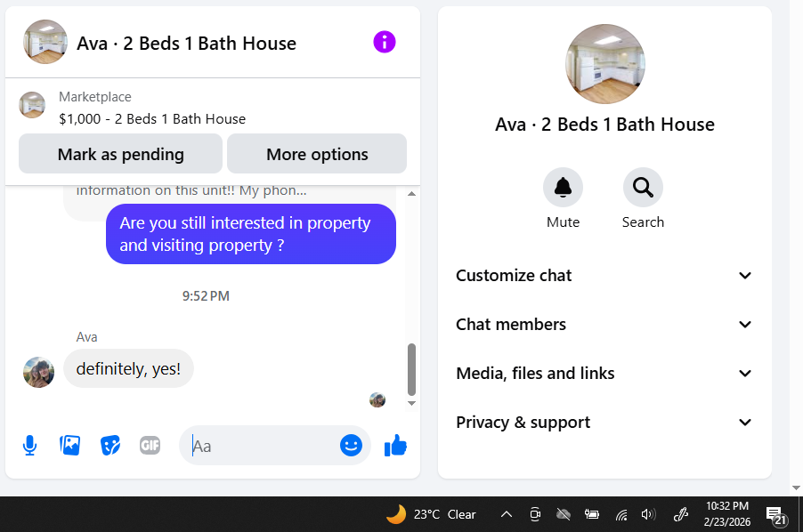Open the emoji picker in the message box

[x=351, y=446]
